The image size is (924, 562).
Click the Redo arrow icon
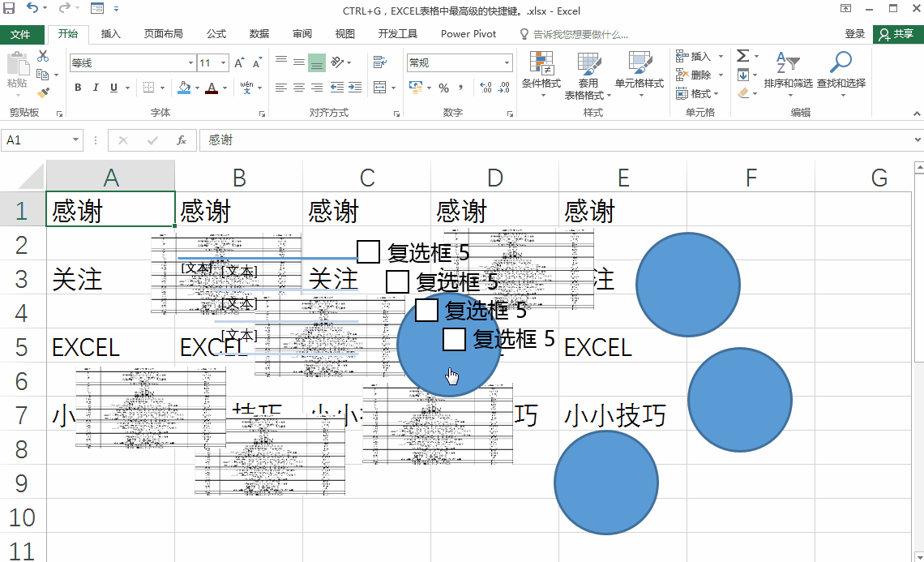[x=64, y=8]
